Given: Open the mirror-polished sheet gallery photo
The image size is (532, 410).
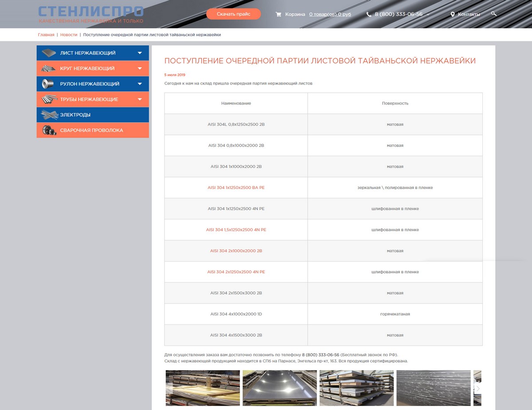Looking at the screenshot, I should click(280, 388).
